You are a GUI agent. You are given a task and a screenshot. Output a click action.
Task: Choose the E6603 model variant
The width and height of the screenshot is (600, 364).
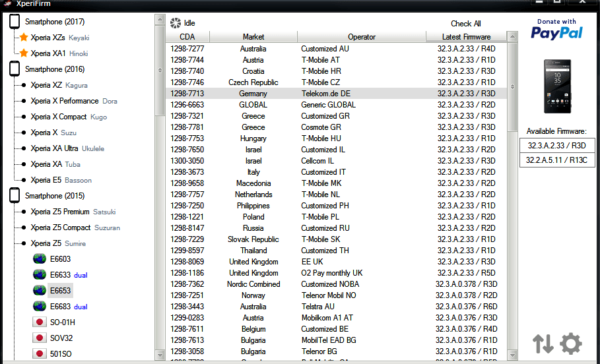(x=61, y=259)
